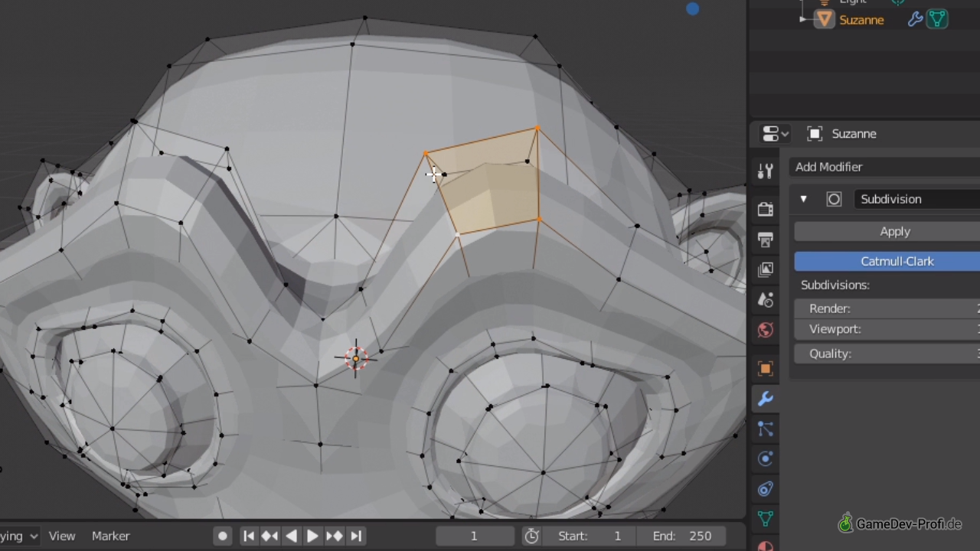This screenshot has width=980, height=551.
Task: Click the Suzanne name in properties header
Action: pyautogui.click(x=854, y=134)
